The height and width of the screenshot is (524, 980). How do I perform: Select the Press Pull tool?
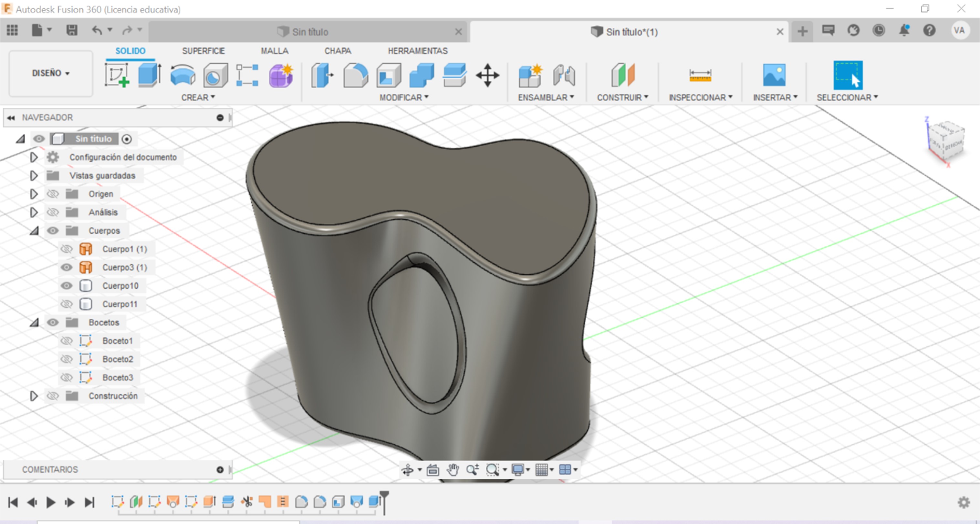[322, 75]
